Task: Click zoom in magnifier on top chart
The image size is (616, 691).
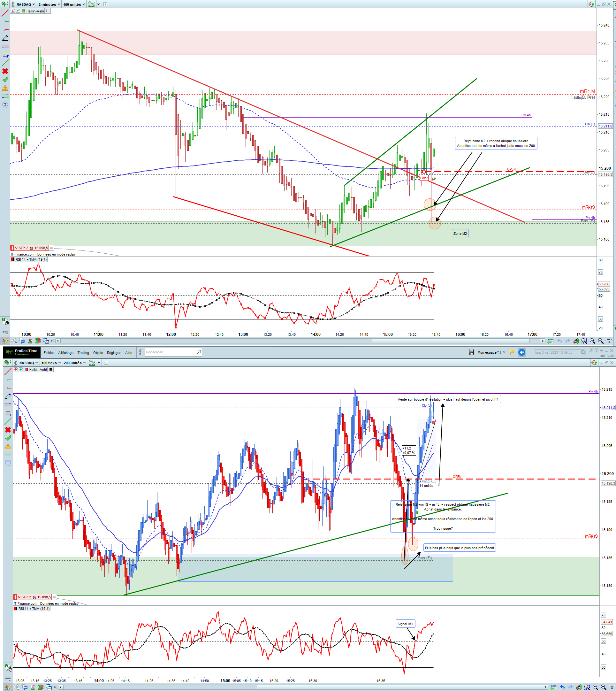Action: point(600,341)
